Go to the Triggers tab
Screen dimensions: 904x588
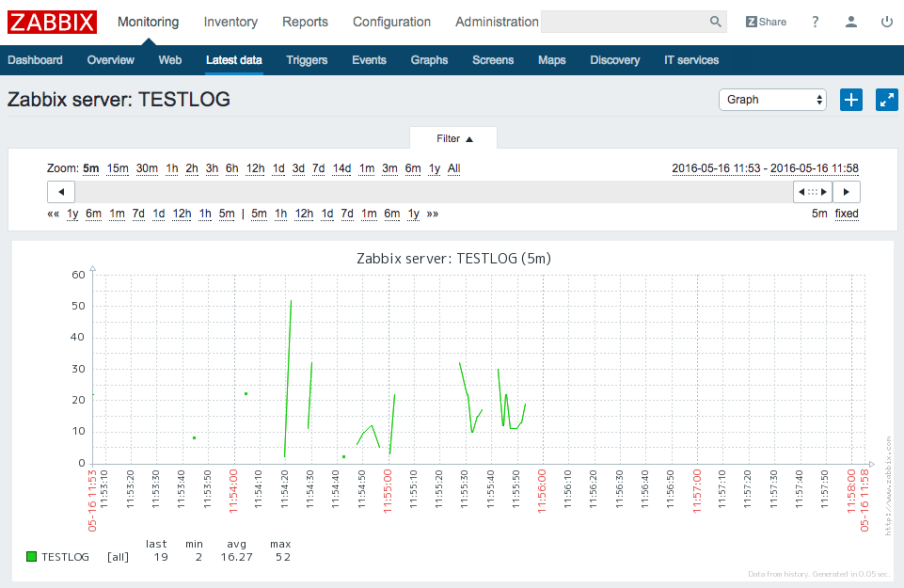tap(307, 60)
